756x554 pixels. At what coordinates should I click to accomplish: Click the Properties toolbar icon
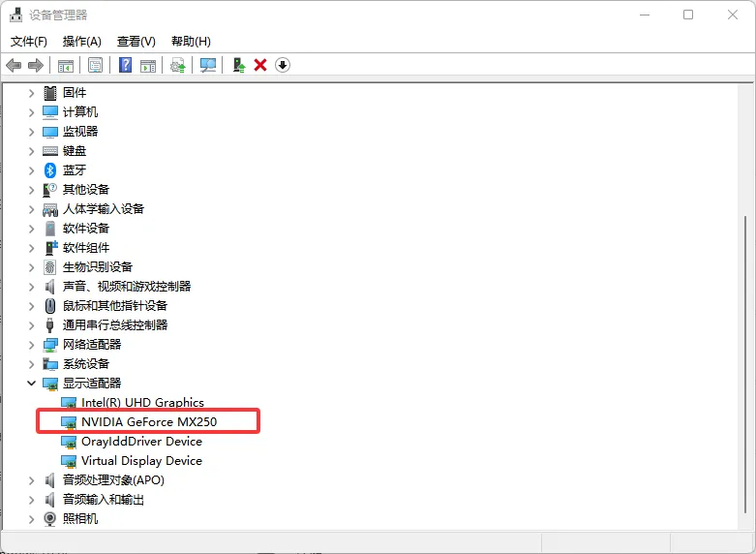[x=95, y=65]
